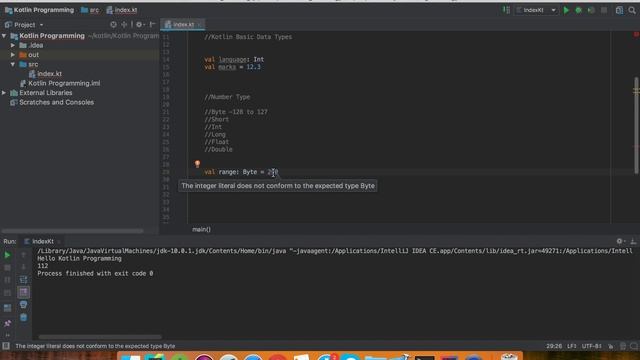Click index.kt breadcrumb in navigation bar
640x360 pixels.
click(122, 10)
